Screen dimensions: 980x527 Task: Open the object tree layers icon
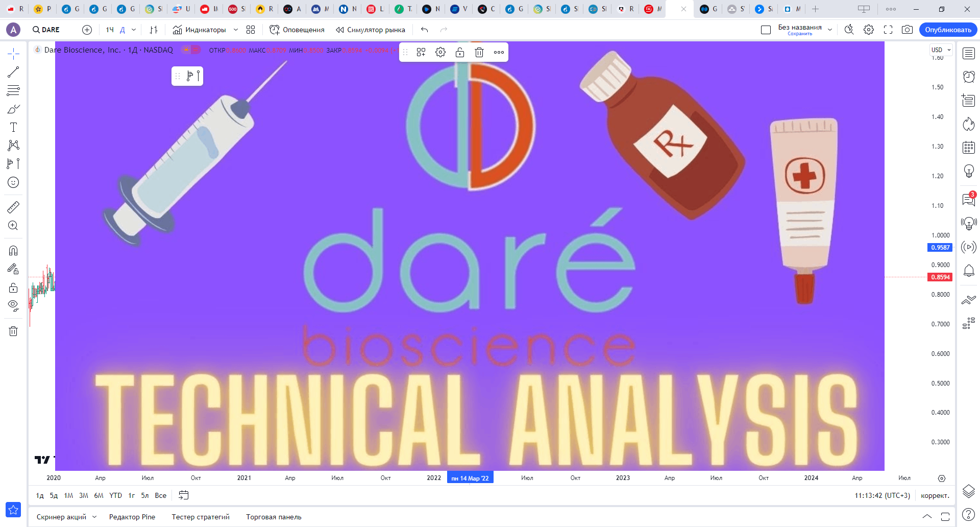tap(969, 491)
